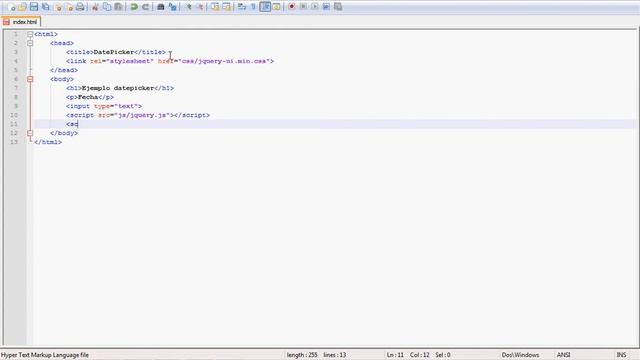Click 'Hyper Text Markup Language file' status text
Image resolution: width=640 pixels, height=360 pixels.
tap(45, 355)
